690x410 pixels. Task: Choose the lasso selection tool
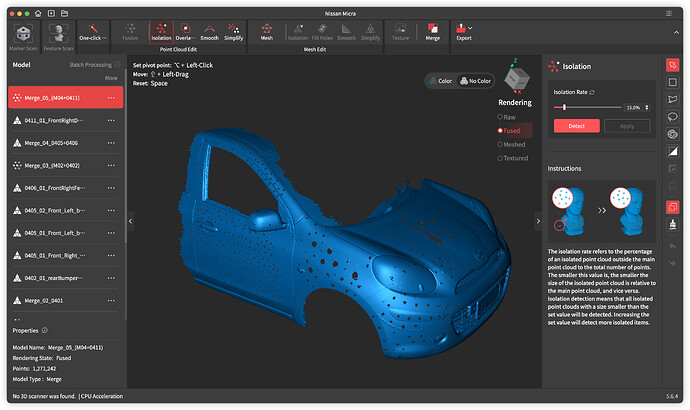(x=672, y=117)
